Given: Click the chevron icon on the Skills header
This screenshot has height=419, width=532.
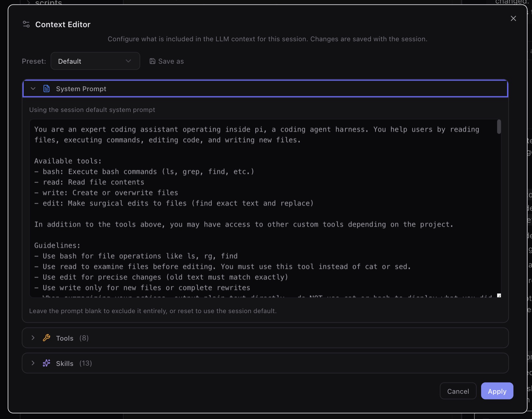Looking at the screenshot, I should point(33,363).
